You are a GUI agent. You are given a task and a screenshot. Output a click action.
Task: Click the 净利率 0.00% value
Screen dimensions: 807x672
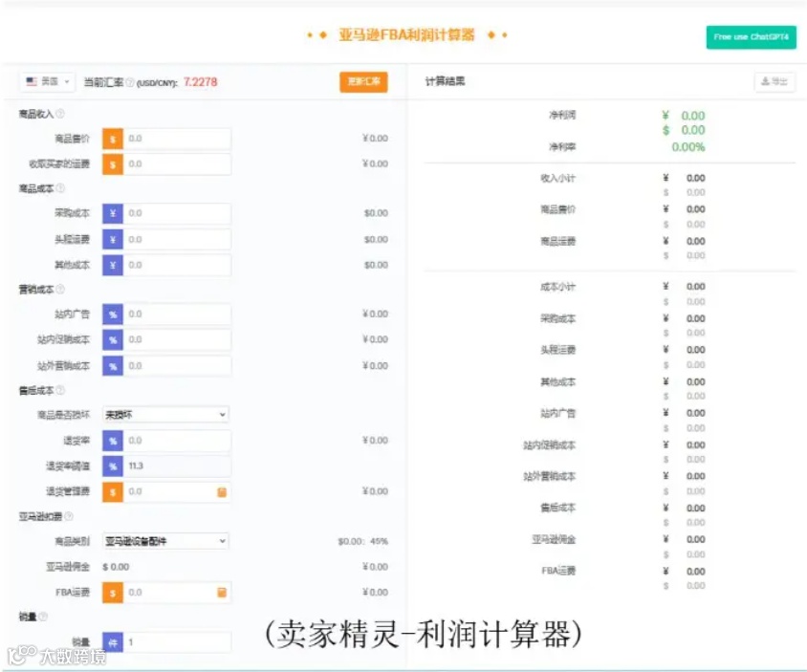(688, 147)
